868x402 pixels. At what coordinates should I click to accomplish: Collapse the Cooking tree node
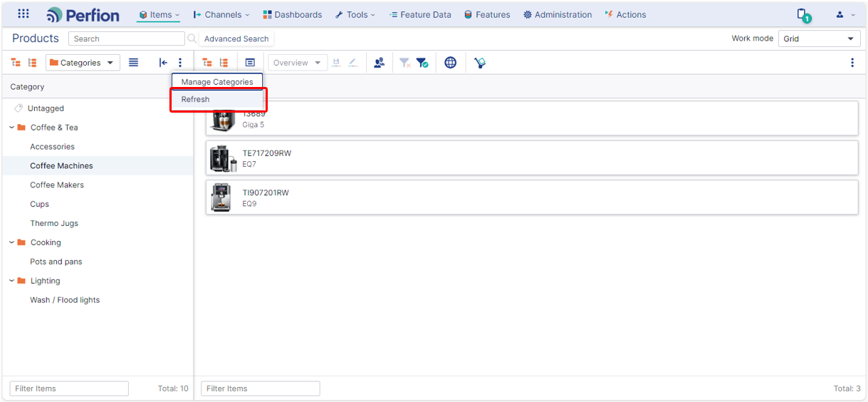coord(11,242)
